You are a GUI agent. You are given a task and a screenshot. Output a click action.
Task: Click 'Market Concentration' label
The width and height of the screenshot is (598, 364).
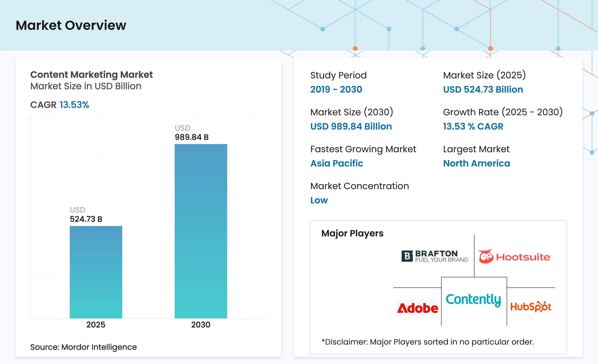point(360,186)
